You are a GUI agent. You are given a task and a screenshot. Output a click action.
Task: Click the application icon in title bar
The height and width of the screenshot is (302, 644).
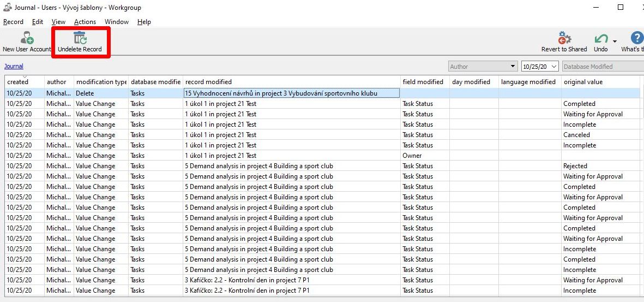pos(7,8)
